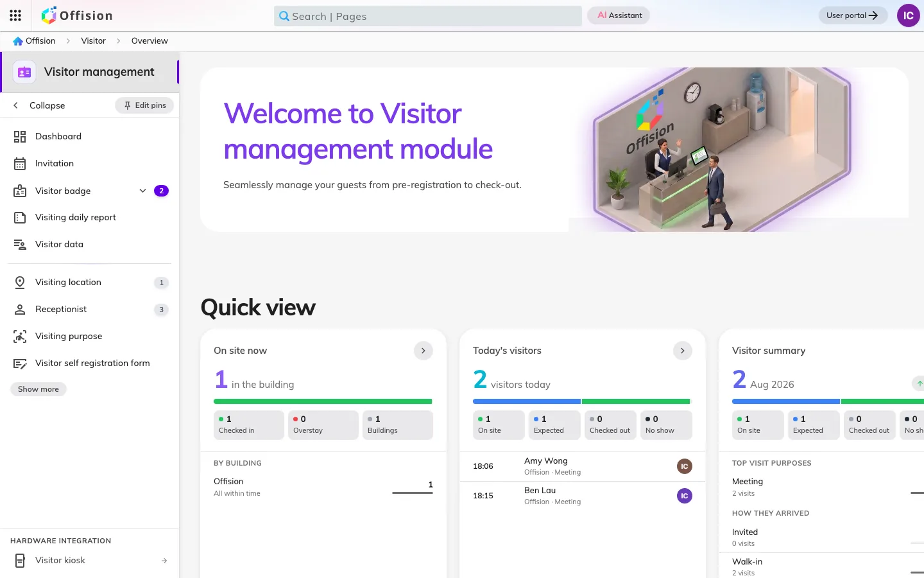Click the home icon in breadcrumb
This screenshot has width=924, height=578.
pos(18,40)
